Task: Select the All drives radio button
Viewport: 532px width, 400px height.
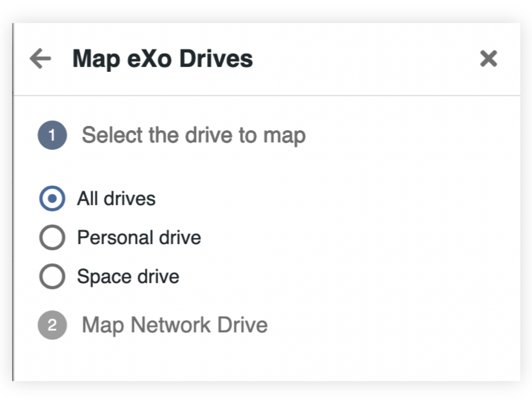Action: pos(52,198)
